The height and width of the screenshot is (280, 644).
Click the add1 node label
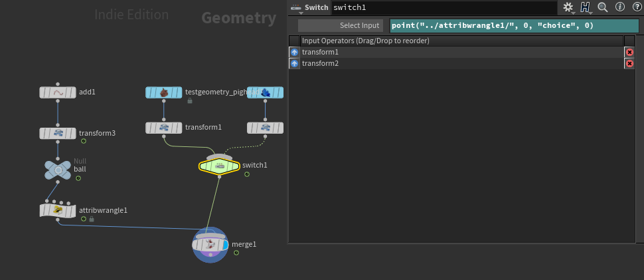pyautogui.click(x=87, y=92)
